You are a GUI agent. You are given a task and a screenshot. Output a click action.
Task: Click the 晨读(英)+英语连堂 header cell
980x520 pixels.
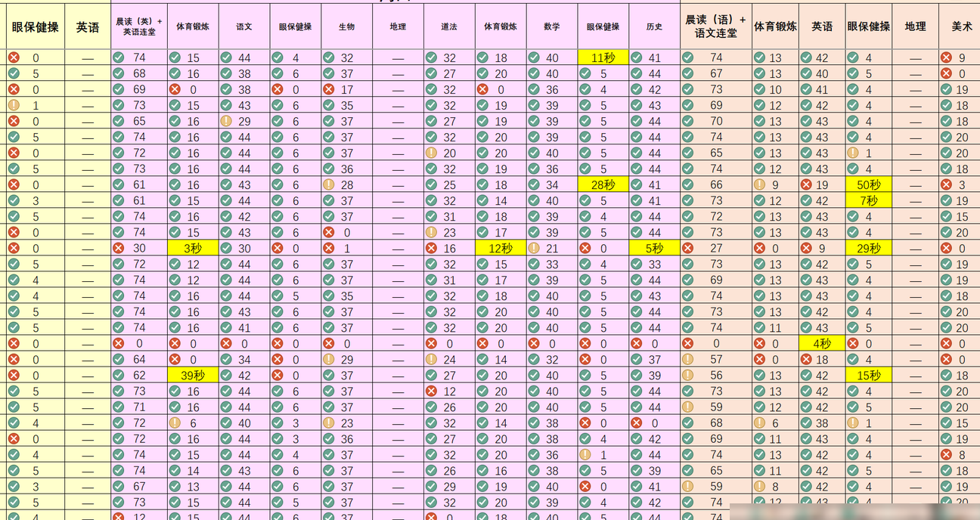[x=139, y=26]
